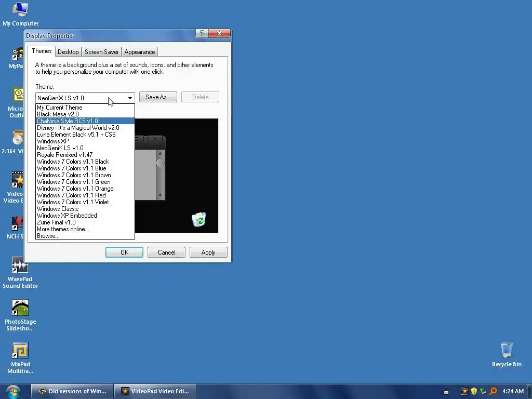
Task: Collapse the Theme dropdown via its arrow
Action: click(130, 98)
